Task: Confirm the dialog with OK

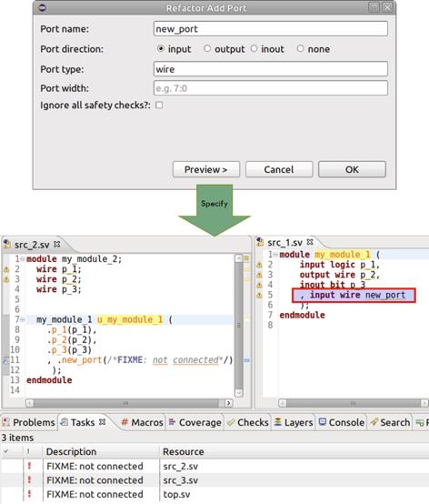Action: 352,169
